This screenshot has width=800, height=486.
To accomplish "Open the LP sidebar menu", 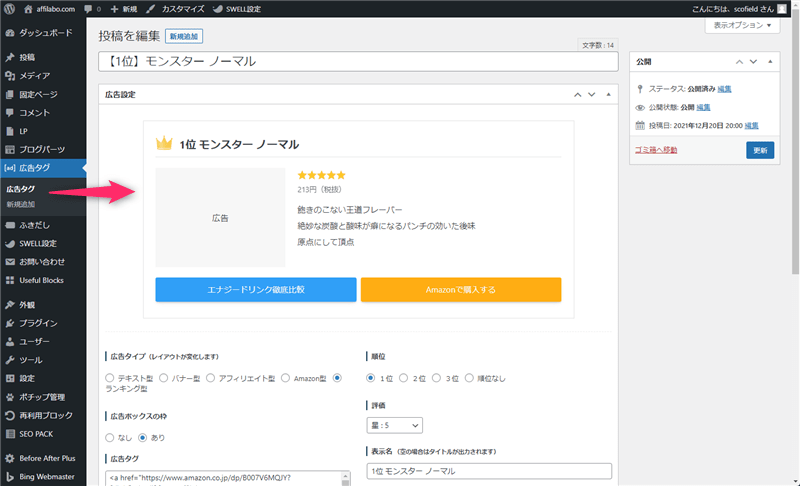I will point(43,131).
